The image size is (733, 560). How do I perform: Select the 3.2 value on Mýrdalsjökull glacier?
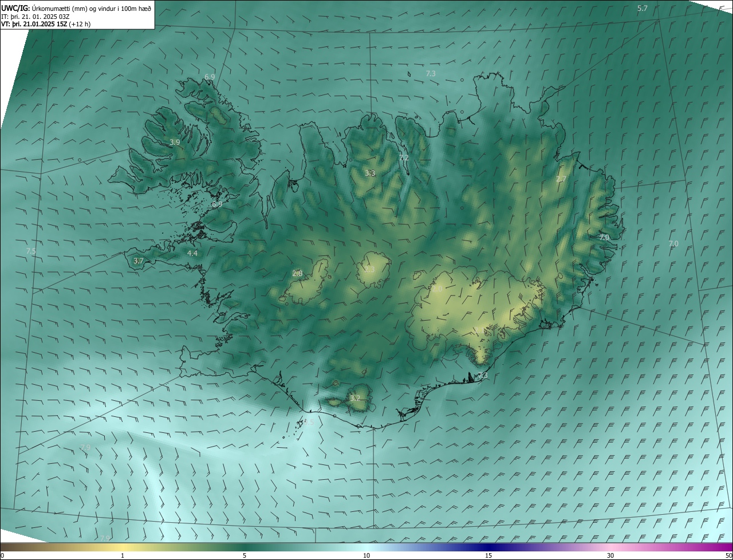pos(355,399)
